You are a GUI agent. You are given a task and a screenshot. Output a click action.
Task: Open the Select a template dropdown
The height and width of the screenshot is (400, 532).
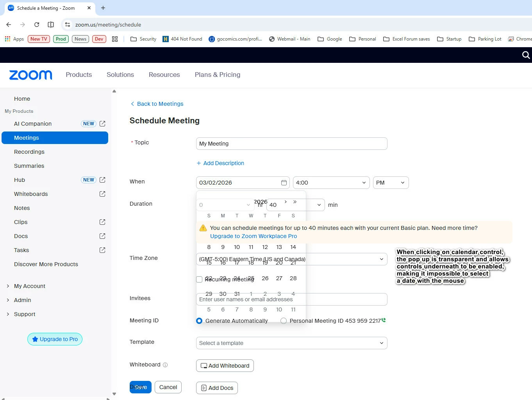click(x=291, y=343)
